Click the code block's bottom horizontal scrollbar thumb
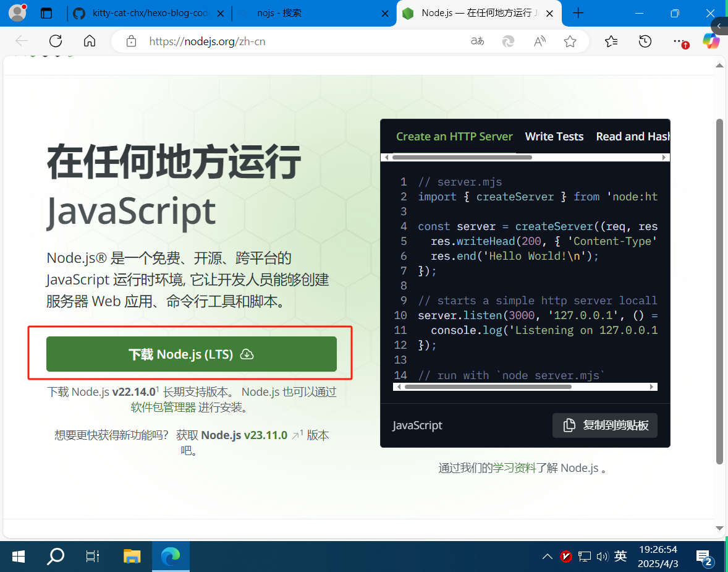The height and width of the screenshot is (572, 728). coord(488,386)
